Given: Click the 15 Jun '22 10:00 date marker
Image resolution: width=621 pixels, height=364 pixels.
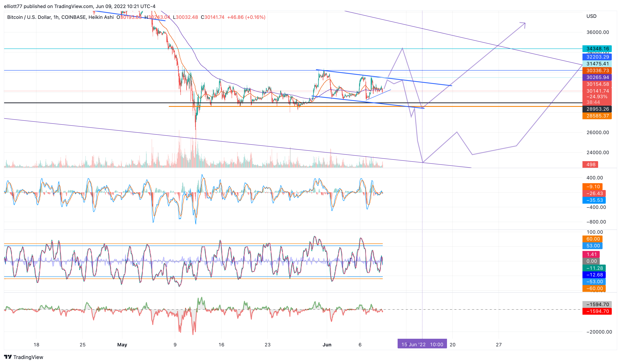Looking at the screenshot, I should pos(422,344).
